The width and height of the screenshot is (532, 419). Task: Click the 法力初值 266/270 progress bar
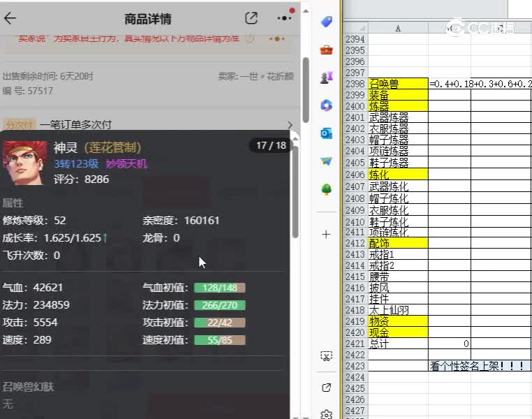coord(219,305)
